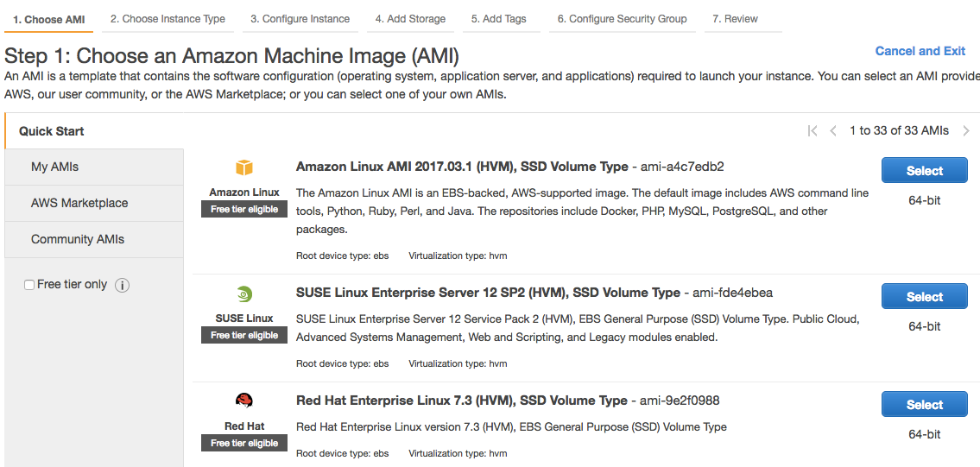Screen dimensions: 980x467
Task: Jump to step 2 Choose Instance Type
Action: point(168,18)
